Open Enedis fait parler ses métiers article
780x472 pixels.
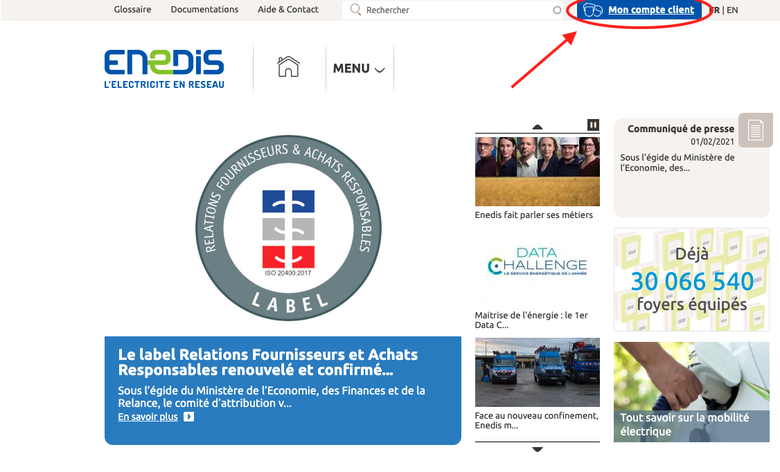(x=537, y=170)
